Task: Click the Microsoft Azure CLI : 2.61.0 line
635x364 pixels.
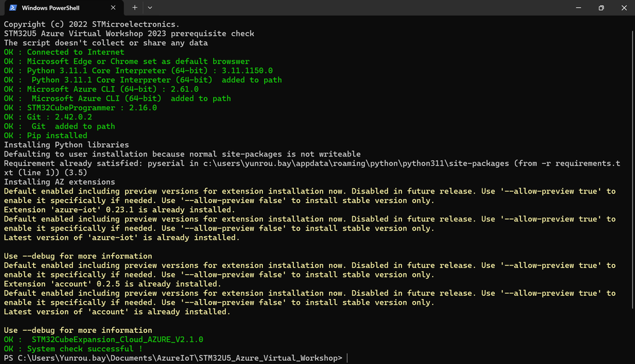Action: click(x=101, y=89)
